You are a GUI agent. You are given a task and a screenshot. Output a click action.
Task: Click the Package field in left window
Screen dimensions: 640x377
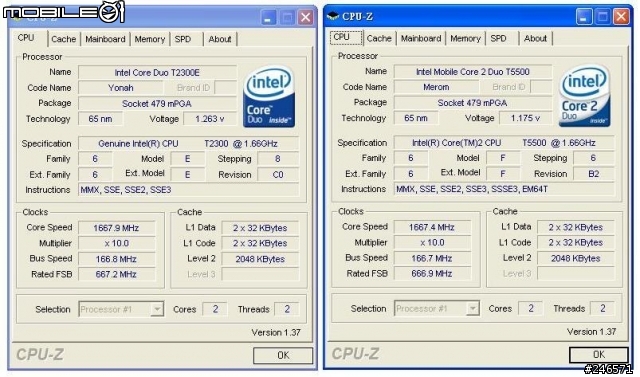(157, 104)
